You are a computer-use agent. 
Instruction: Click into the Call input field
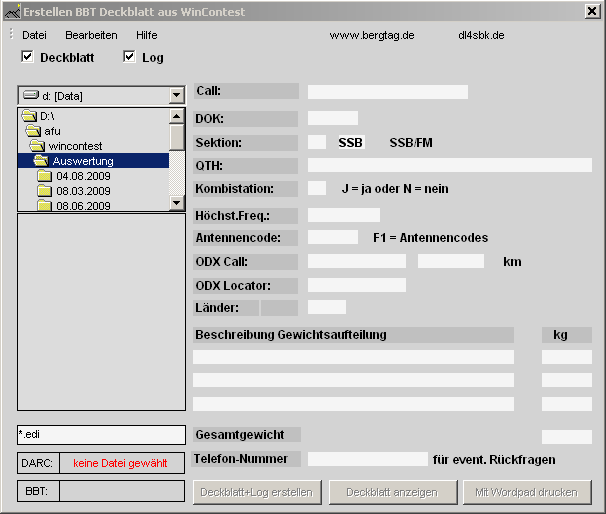tap(387, 92)
